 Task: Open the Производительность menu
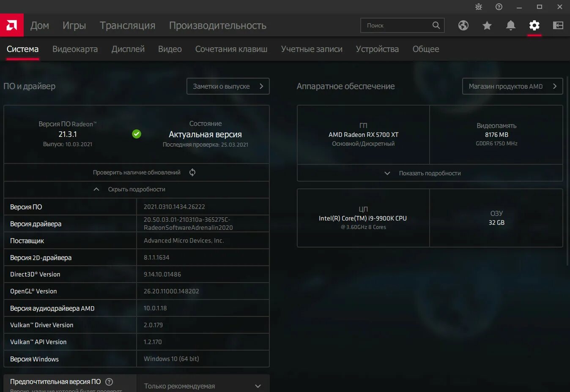(218, 25)
